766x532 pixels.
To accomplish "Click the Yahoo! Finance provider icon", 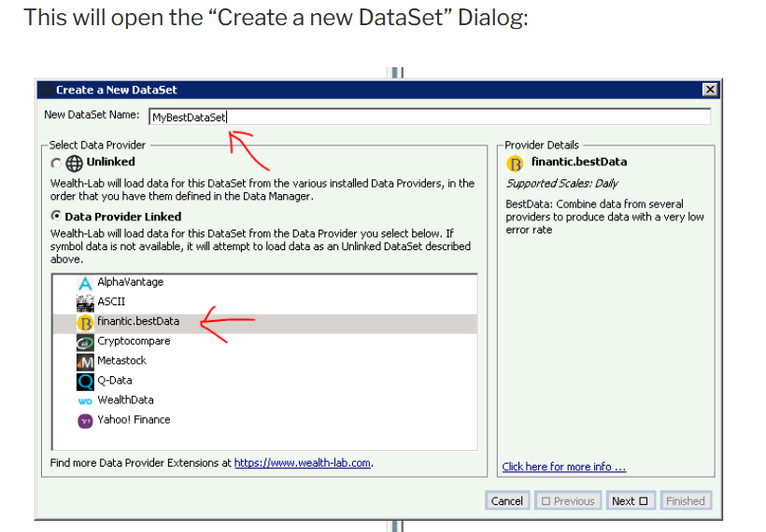I will pos(85,421).
